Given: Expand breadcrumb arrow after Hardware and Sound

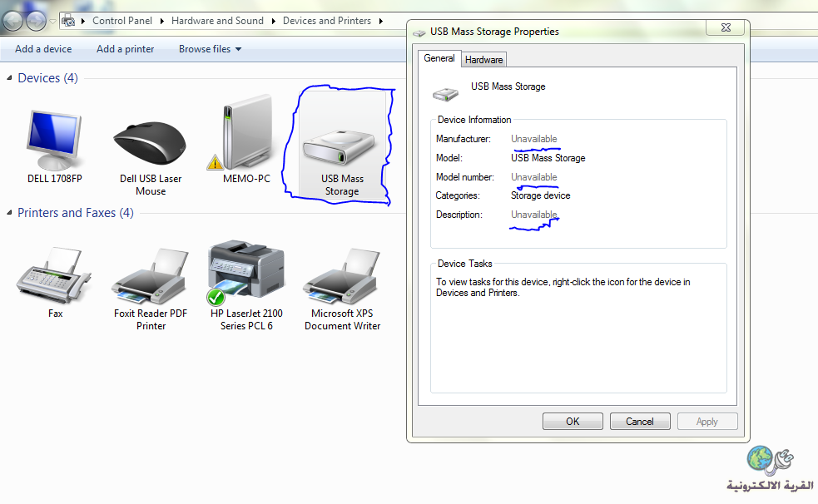Looking at the screenshot, I should pos(274,21).
